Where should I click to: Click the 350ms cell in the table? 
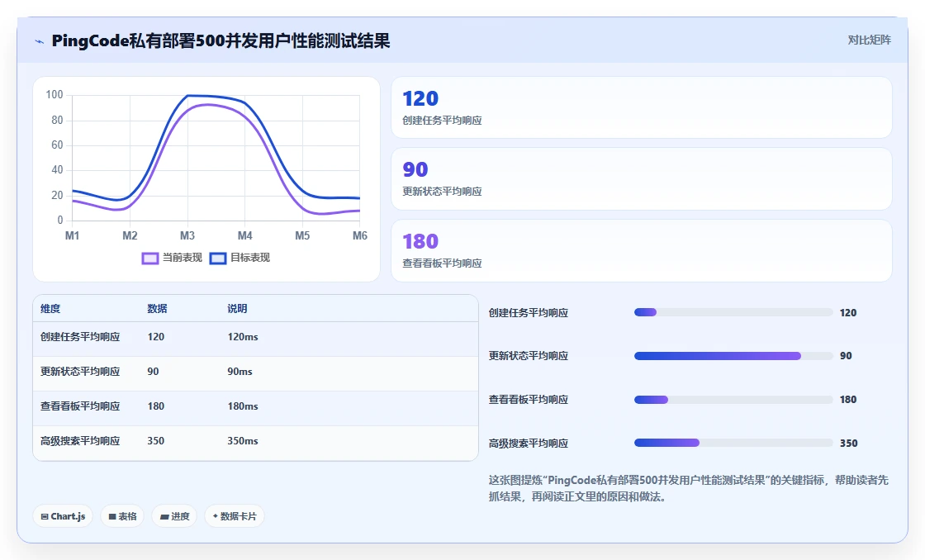click(x=243, y=441)
